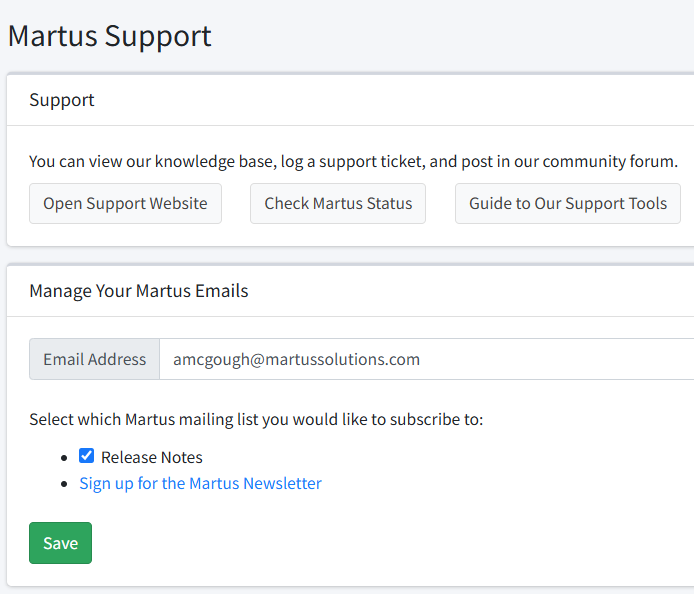Sign up for the Martus Newsletter link
This screenshot has height=594, width=694.
click(200, 483)
